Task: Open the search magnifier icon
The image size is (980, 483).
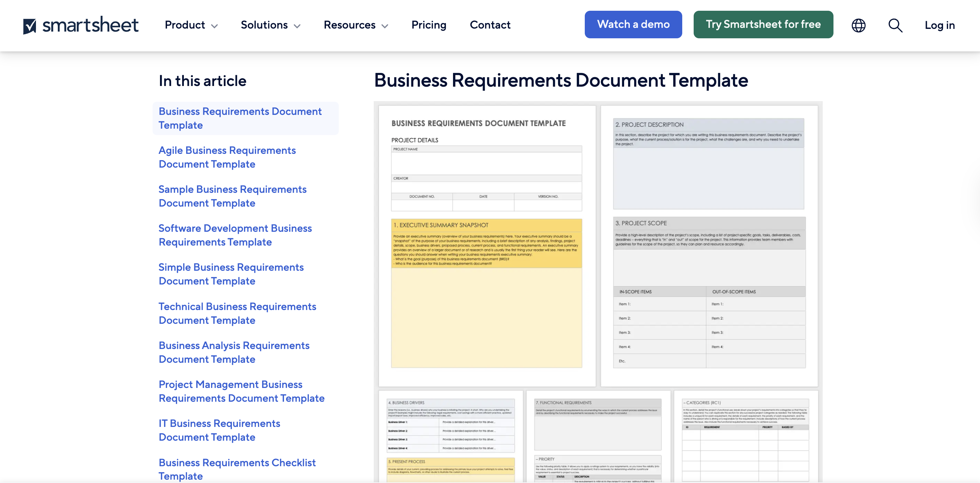Action: pyautogui.click(x=895, y=26)
